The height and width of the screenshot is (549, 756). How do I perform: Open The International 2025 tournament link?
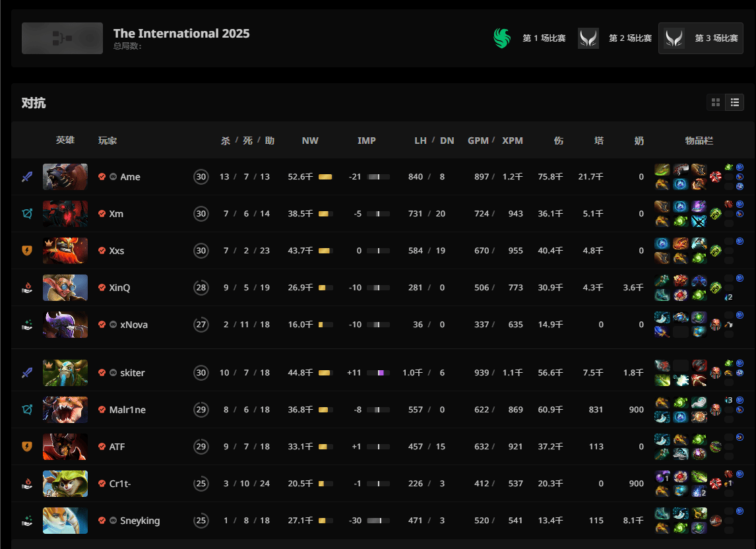181,34
